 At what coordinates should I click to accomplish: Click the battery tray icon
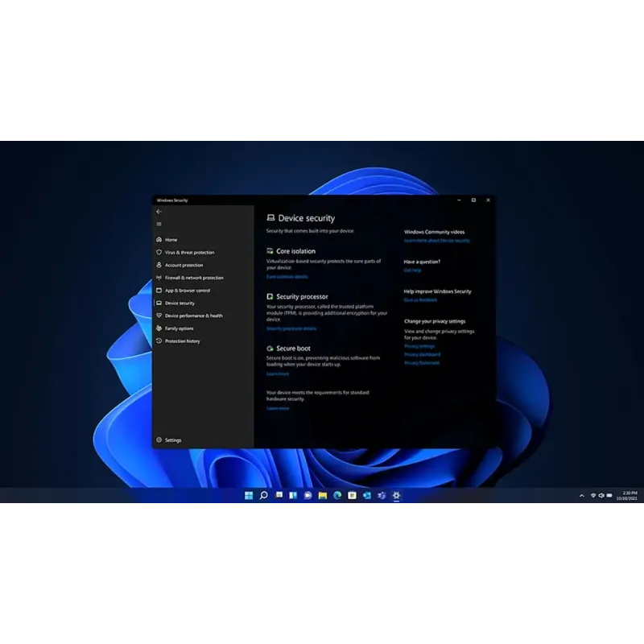pyautogui.click(x=609, y=496)
